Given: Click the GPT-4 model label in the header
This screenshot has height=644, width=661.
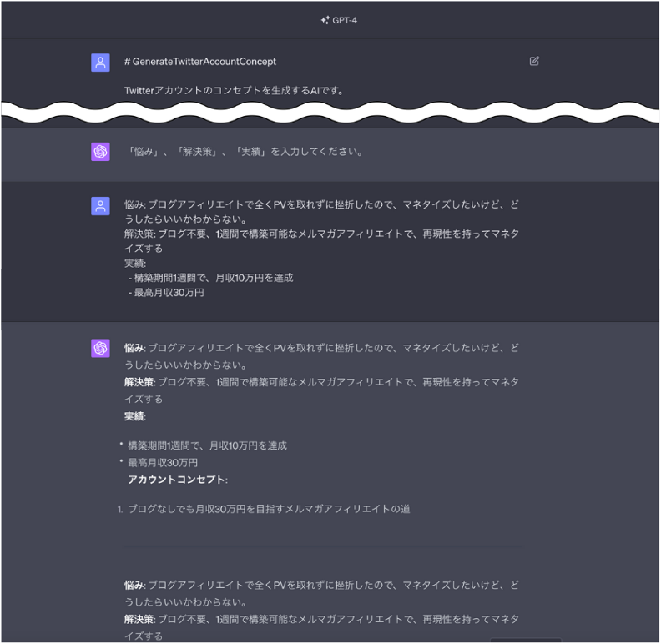Looking at the screenshot, I should (345, 20).
